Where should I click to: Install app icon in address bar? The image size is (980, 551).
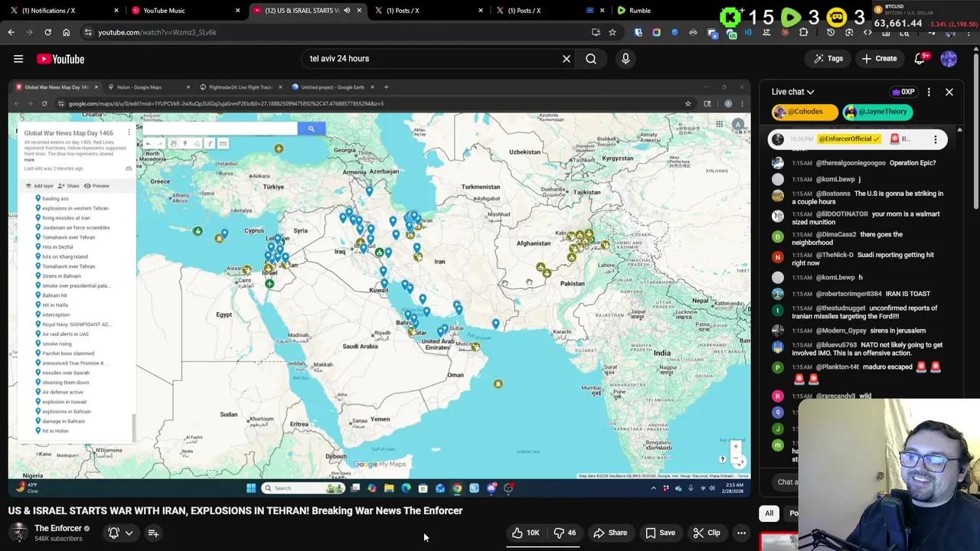pyautogui.click(x=596, y=32)
